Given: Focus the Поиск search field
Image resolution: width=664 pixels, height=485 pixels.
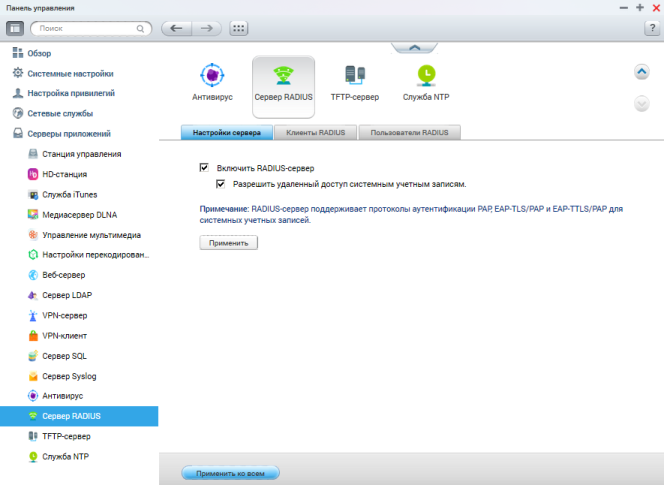Looking at the screenshot, I should coord(91,28).
